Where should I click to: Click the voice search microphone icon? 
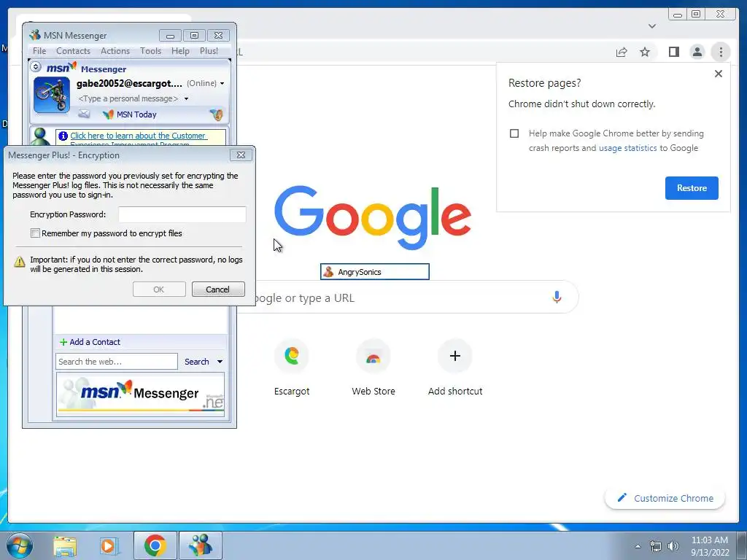tap(557, 297)
